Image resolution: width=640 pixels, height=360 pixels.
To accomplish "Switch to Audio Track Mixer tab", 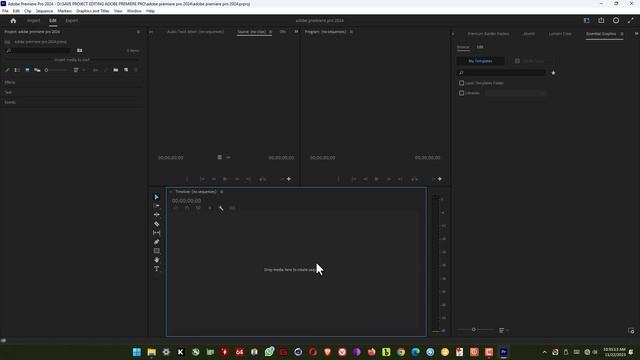I will [x=195, y=32].
